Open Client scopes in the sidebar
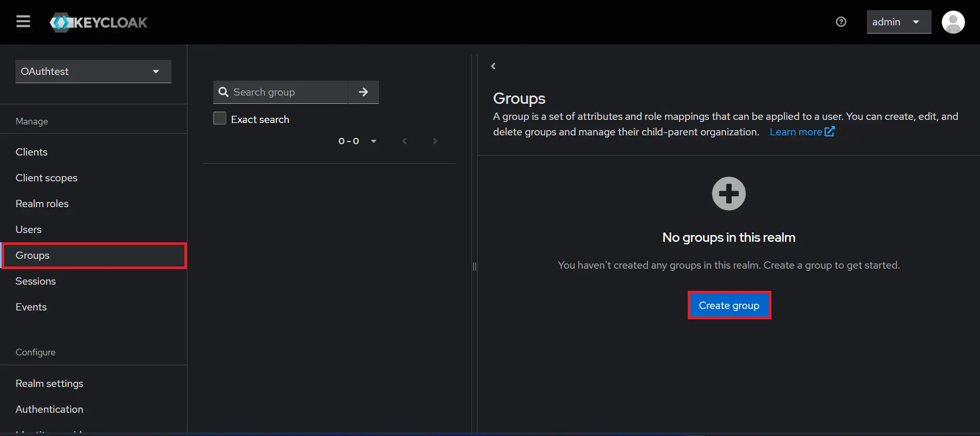The height and width of the screenshot is (436, 980). click(93, 178)
